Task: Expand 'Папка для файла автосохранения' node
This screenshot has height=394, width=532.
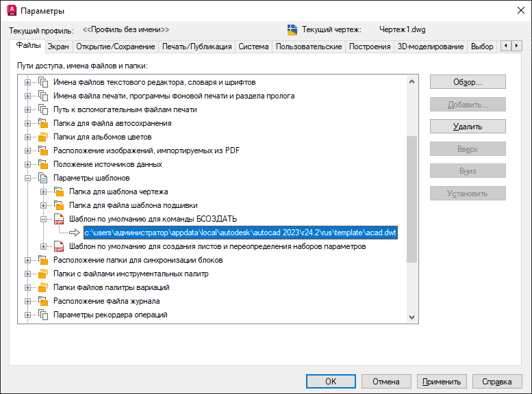Action: click(28, 123)
